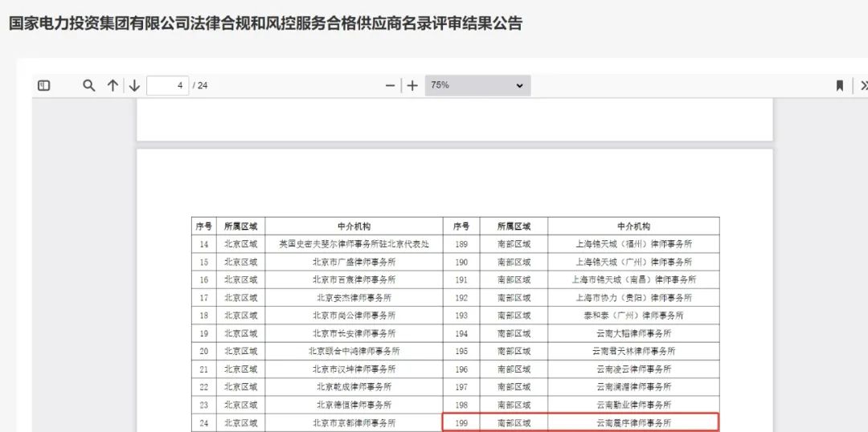868x432 pixels.
Task: Click the right 所属区域 column header
Action: coord(514,226)
